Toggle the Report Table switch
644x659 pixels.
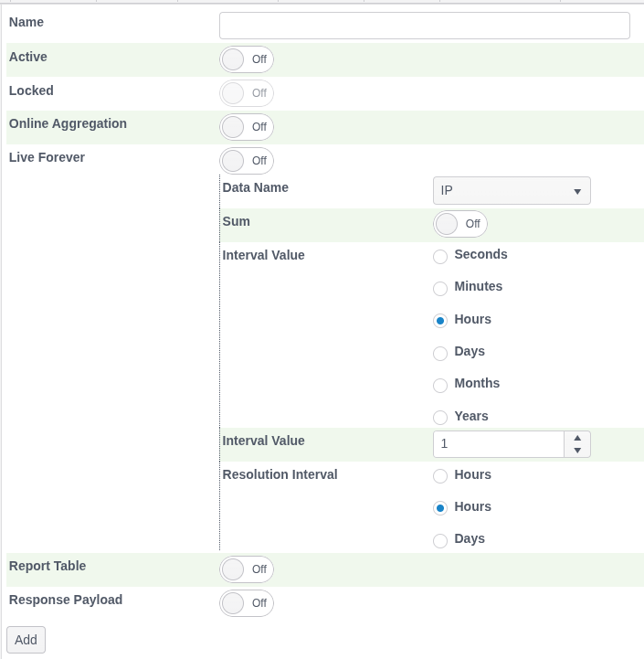pyautogui.click(x=247, y=569)
